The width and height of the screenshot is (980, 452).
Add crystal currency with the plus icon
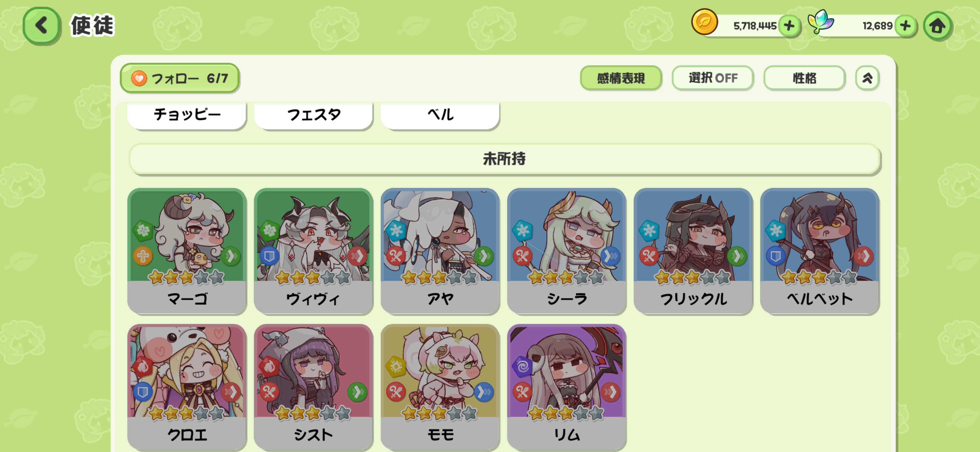pyautogui.click(x=906, y=26)
